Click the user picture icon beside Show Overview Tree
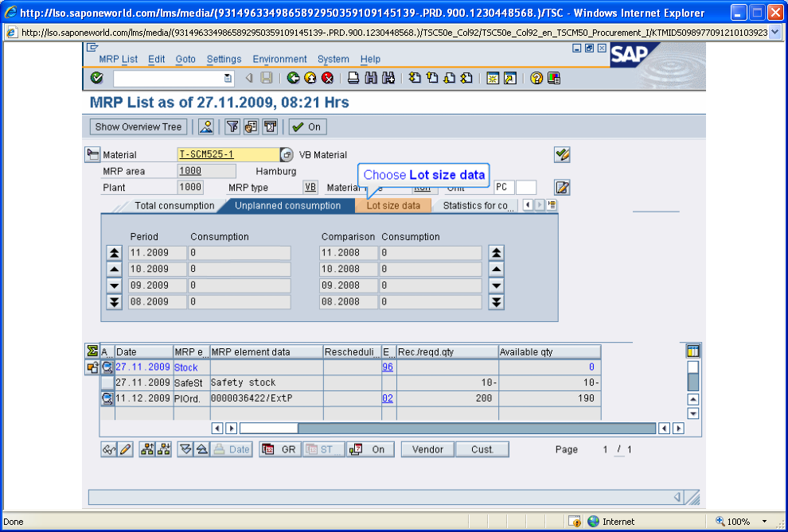Viewport: 788px width, 532px height. coord(206,127)
